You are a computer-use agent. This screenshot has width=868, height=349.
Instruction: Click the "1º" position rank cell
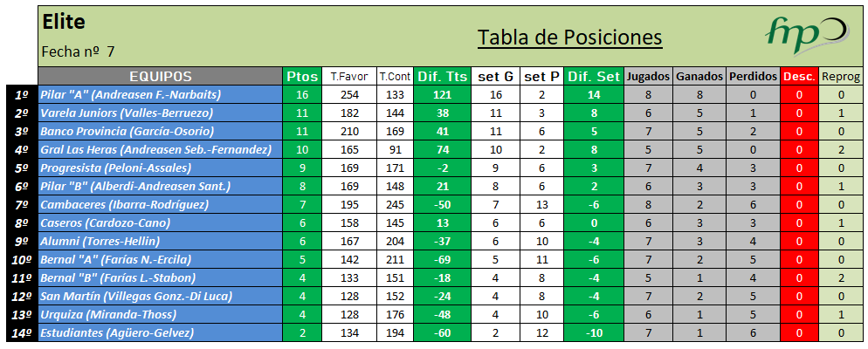[x=21, y=94]
